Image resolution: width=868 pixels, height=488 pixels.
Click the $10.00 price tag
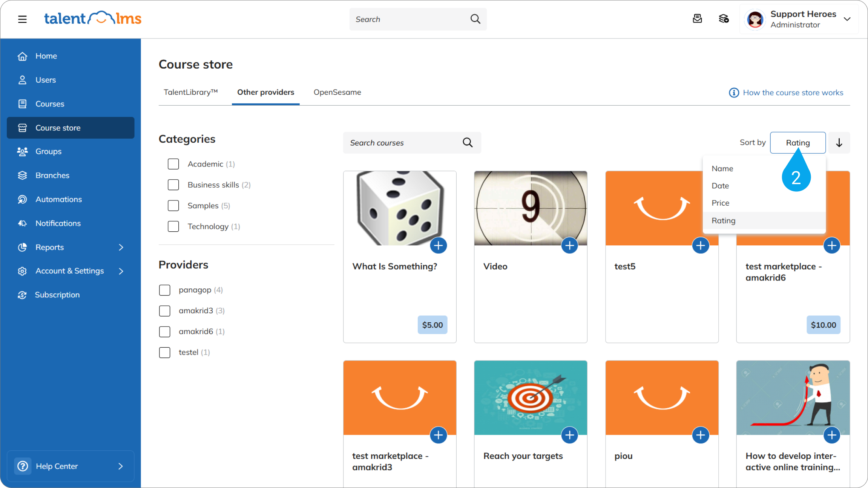[824, 325]
